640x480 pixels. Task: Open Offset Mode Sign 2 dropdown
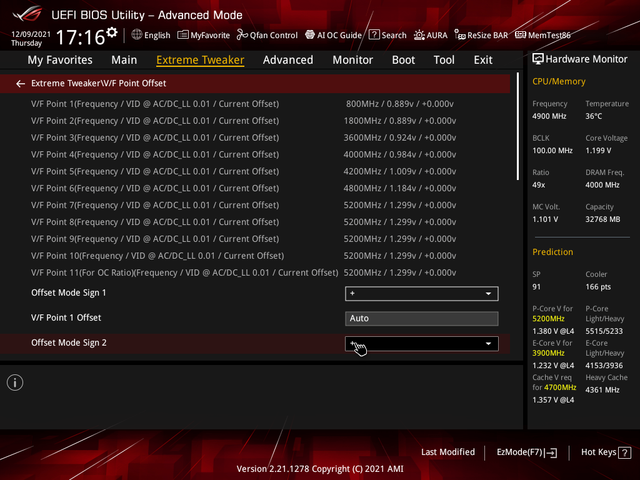pos(422,344)
